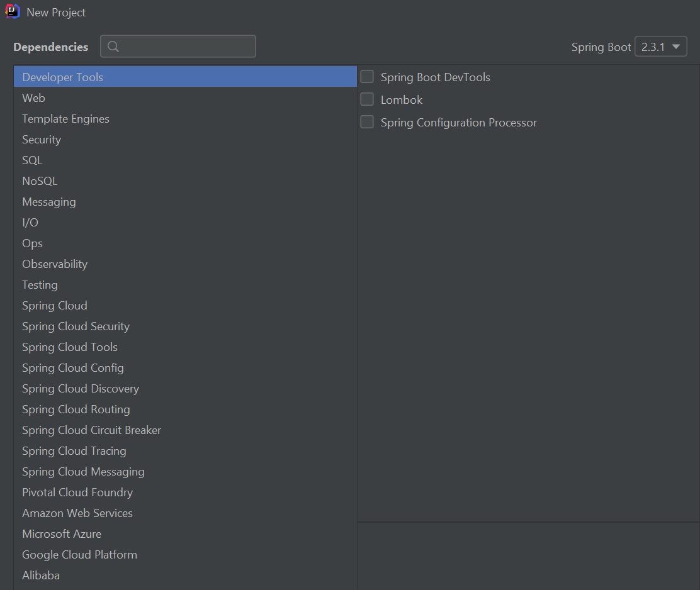The image size is (700, 590).
Task: Choose Google Cloud Platform category
Action: (185, 554)
